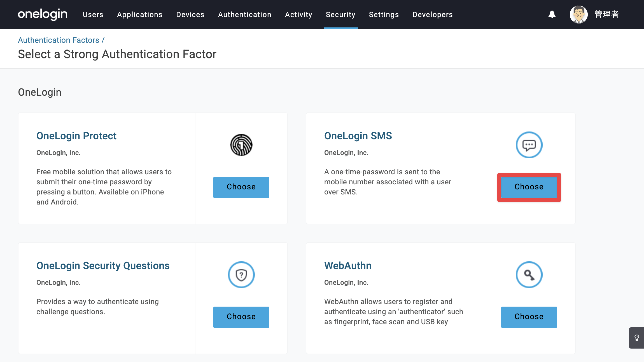Choose the OneLogin SMS factor
This screenshot has width=644, height=362.
(x=529, y=187)
